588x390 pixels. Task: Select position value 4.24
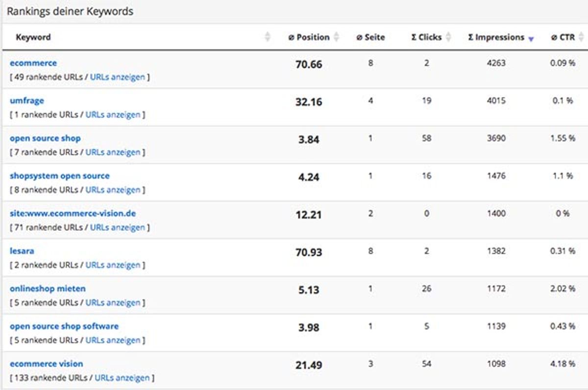(309, 177)
